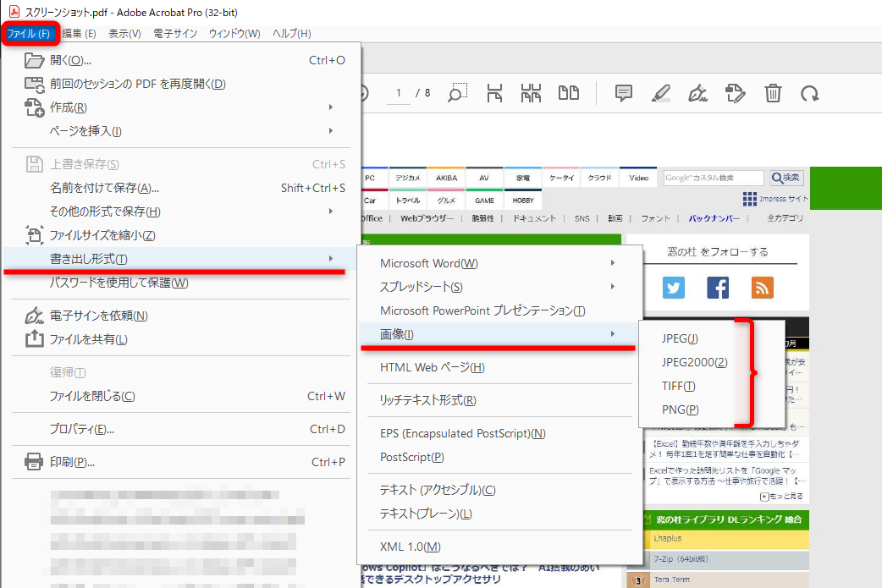Screen dimensions: 882x588
Task: Choose JPEG2000(2) export format
Action: tap(695, 363)
